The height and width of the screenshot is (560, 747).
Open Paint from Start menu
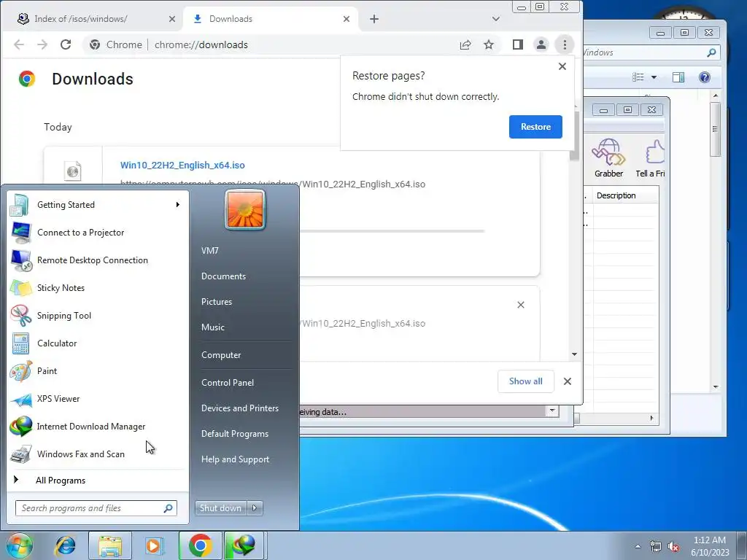97,371
